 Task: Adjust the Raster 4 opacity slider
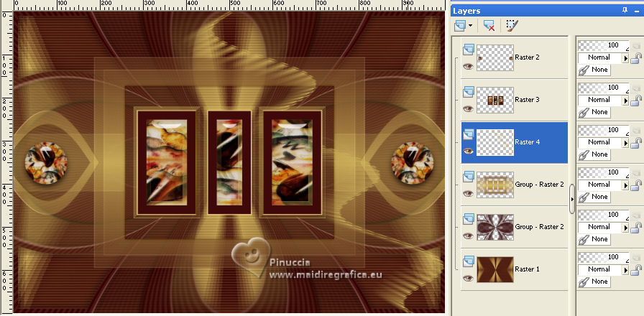[x=603, y=130]
